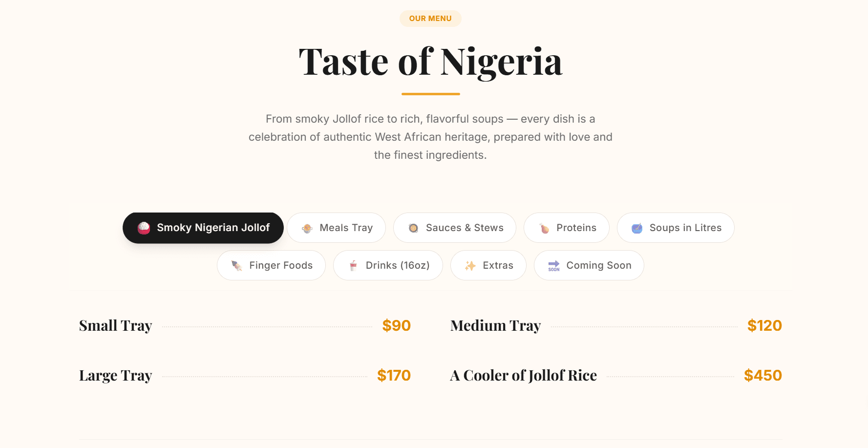Click the Proteins drumstick icon
Image resolution: width=868 pixels, height=448 pixels.
[544, 228]
